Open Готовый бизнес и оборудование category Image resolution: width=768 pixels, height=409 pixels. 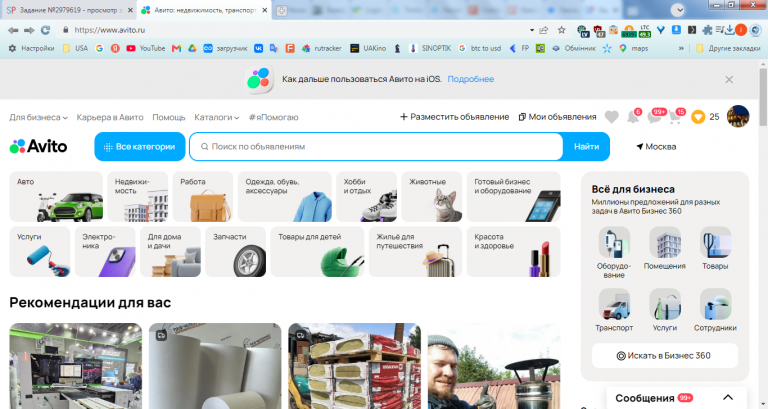(513, 196)
